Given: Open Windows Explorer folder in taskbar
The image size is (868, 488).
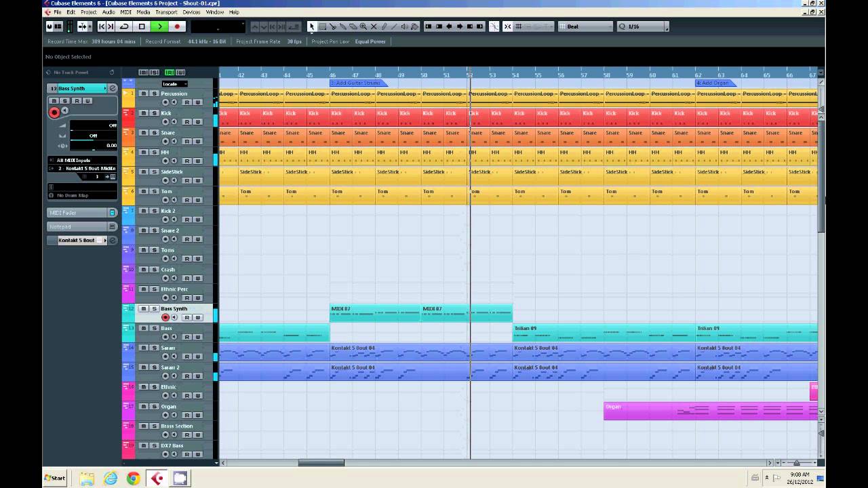Looking at the screenshot, I should (x=87, y=479).
